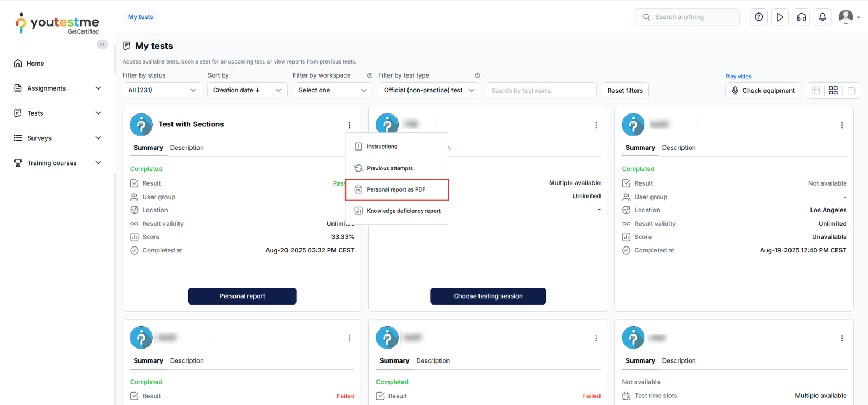
Task: Switch to grid view layout icon
Action: click(x=833, y=91)
